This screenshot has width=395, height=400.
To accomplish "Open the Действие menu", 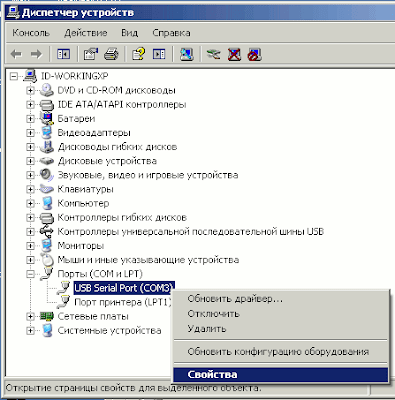I will [86, 33].
